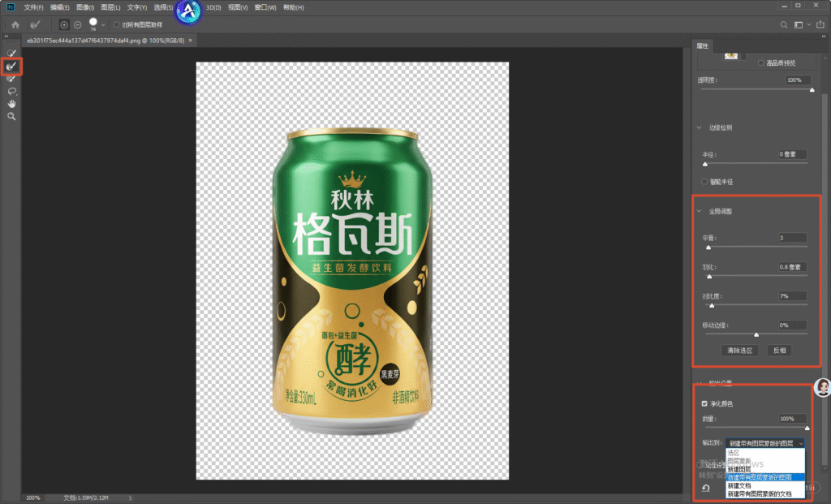Close the eb301f75...png document tab
831x504 pixels.
click(190, 41)
